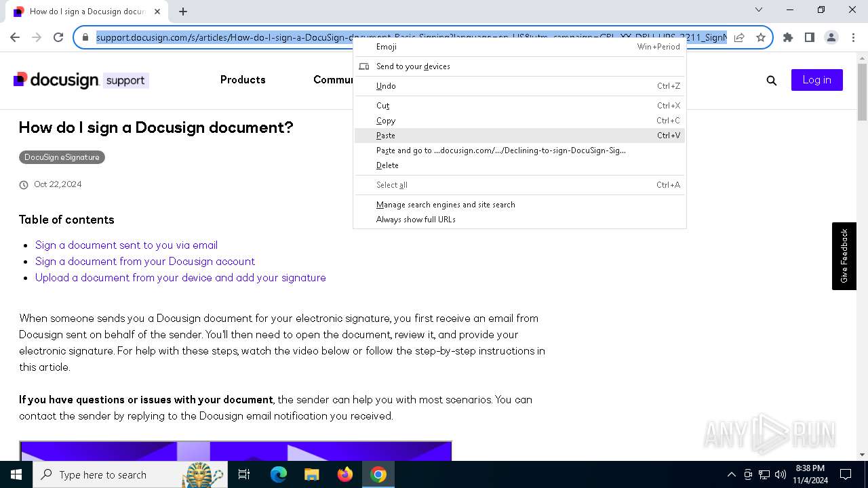Select Always show full URLs
This screenshot has width=868, height=488.
pyautogui.click(x=519, y=220)
